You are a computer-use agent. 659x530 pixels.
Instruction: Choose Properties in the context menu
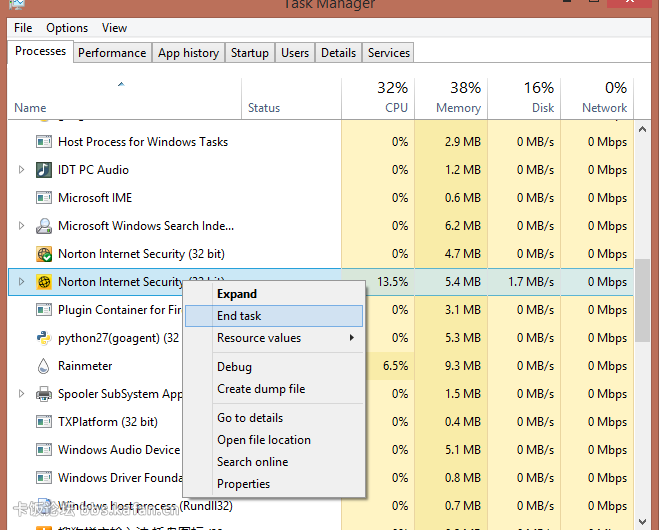coord(274,484)
